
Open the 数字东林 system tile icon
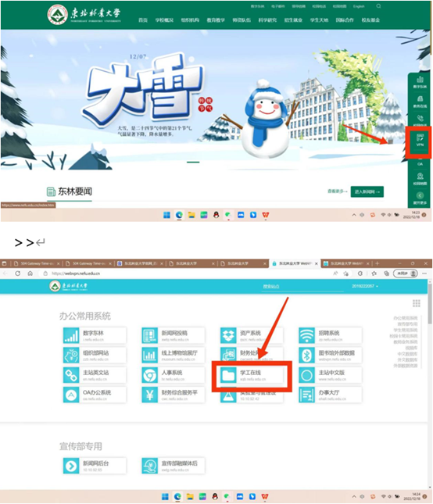click(x=71, y=335)
